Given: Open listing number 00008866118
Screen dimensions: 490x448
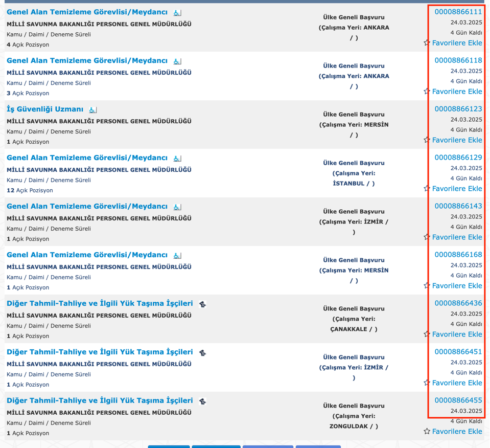Looking at the screenshot, I should pos(458,60).
